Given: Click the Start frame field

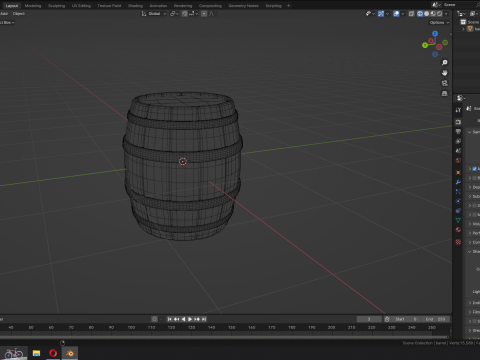Looking at the screenshot, I should pos(406,319).
